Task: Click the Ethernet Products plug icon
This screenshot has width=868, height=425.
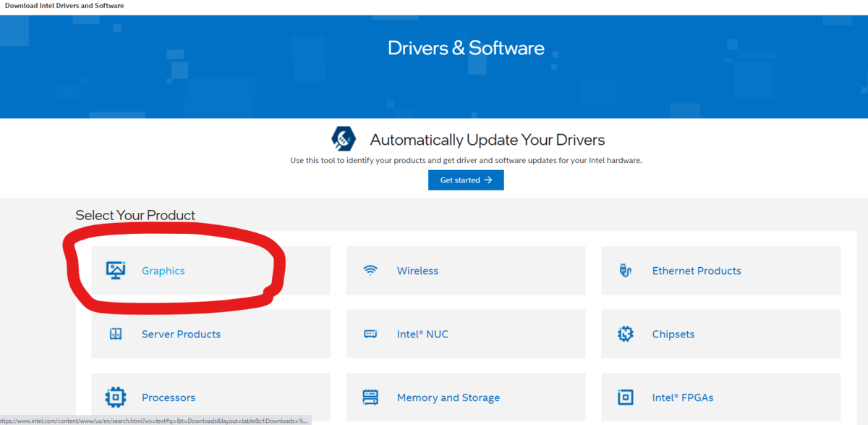Action: click(x=626, y=271)
